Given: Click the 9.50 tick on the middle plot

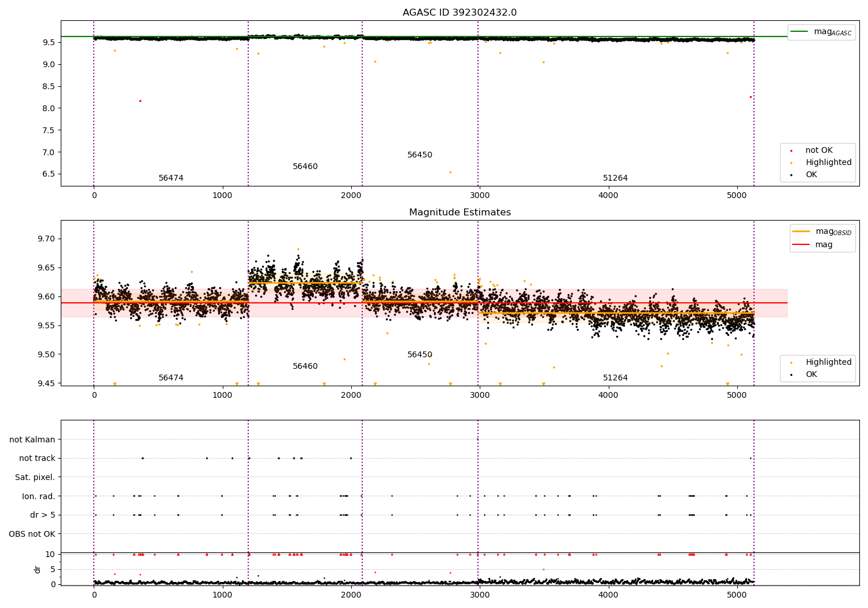Looking at the screenshot, I should (x=47, y=355).
